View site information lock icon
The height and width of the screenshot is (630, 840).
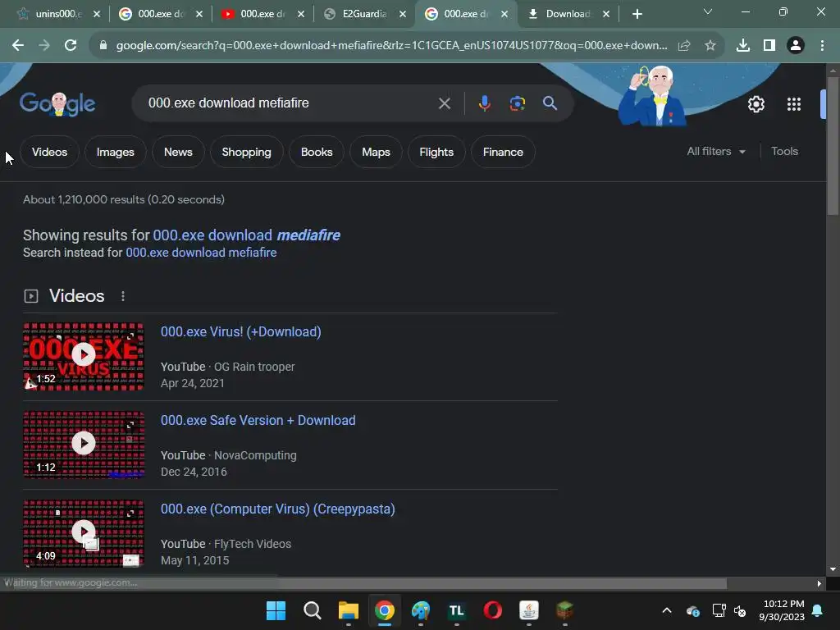coord(103,46)
